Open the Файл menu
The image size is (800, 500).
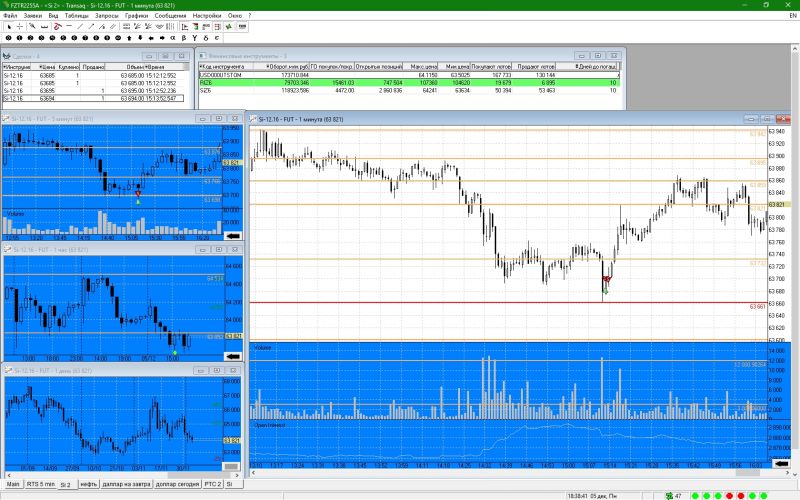[10, 15]
